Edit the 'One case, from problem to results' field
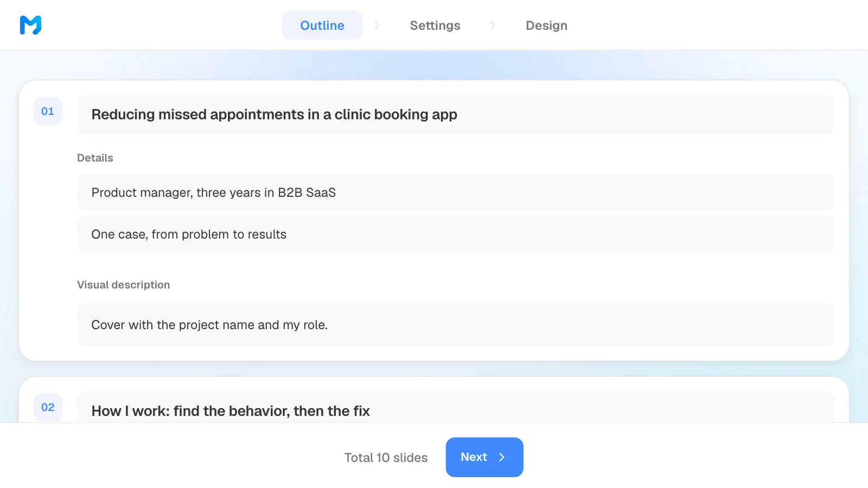Viewport: 868px width, 488px height. click(x=456, y=234)
